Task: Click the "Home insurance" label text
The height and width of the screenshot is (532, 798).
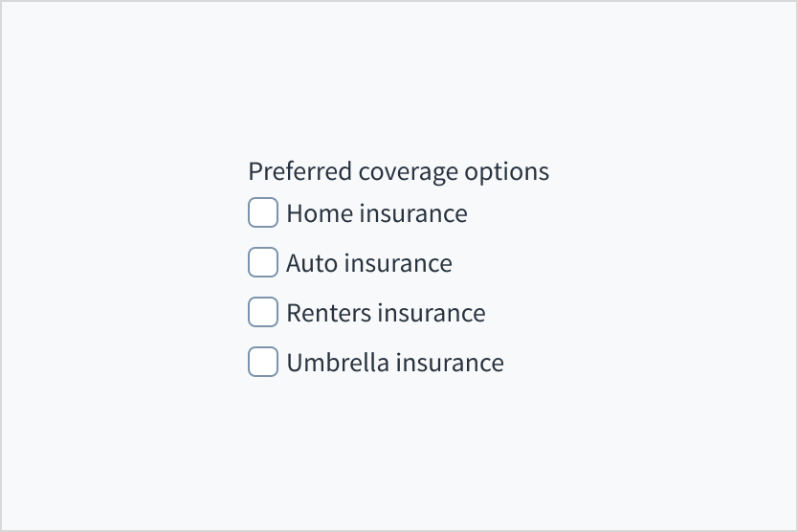Action: [x=376, y=213]
